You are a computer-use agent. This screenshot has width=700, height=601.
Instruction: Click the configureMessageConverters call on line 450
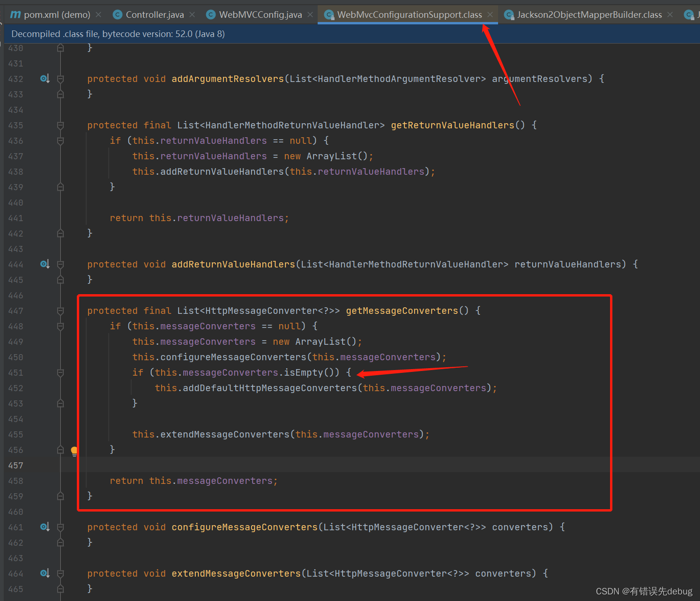click(233, 357)
